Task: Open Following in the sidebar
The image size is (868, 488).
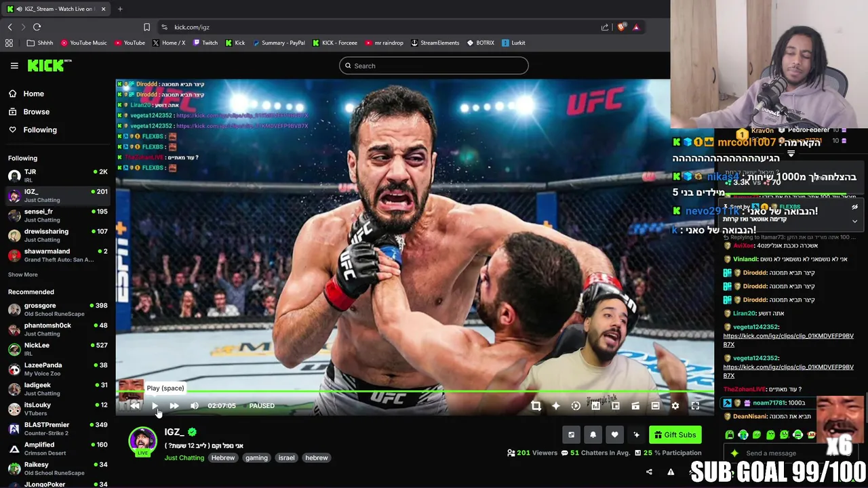Action: click(x=40, y=129)
